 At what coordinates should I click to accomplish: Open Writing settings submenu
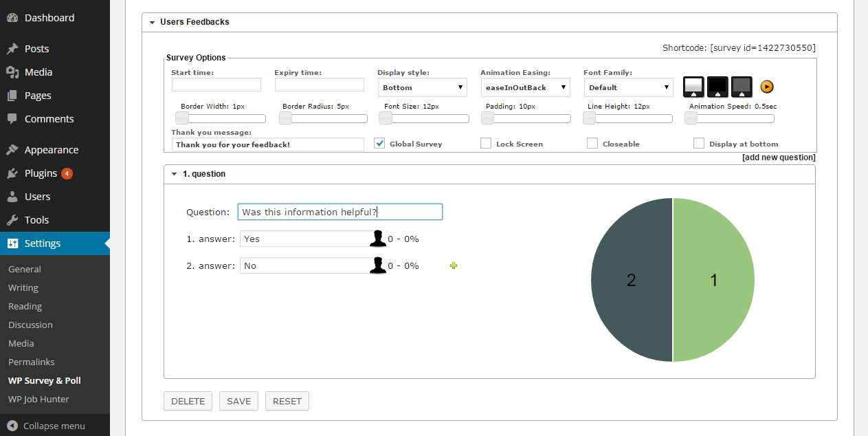tap(23, 287)
